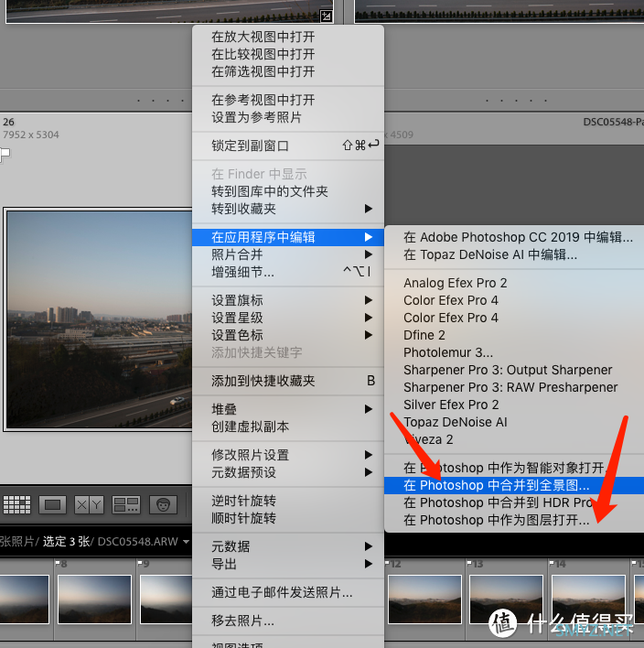Viewport: 644px width, 648px height.
Task: Choose 设置为参考照片
Action: coord(288,117)
